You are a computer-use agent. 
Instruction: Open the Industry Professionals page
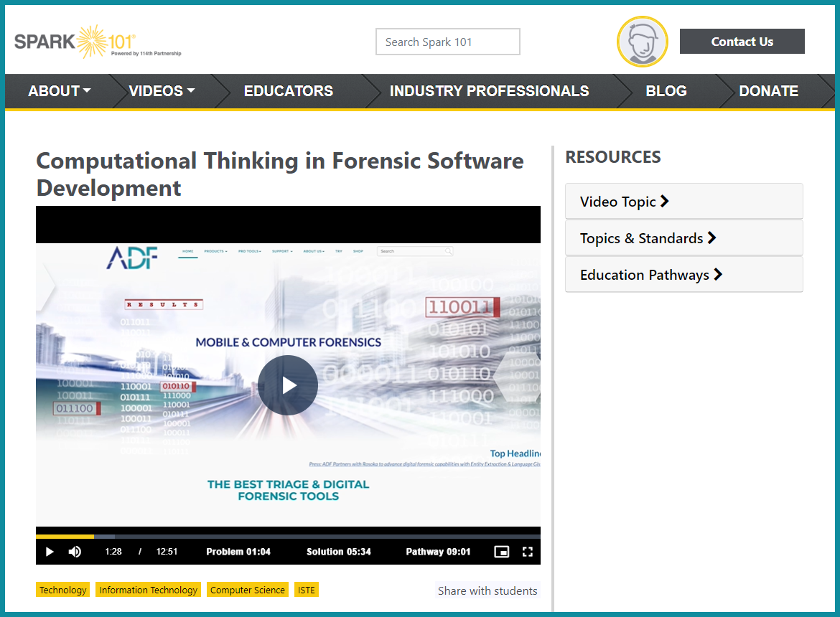click(489, 91)
